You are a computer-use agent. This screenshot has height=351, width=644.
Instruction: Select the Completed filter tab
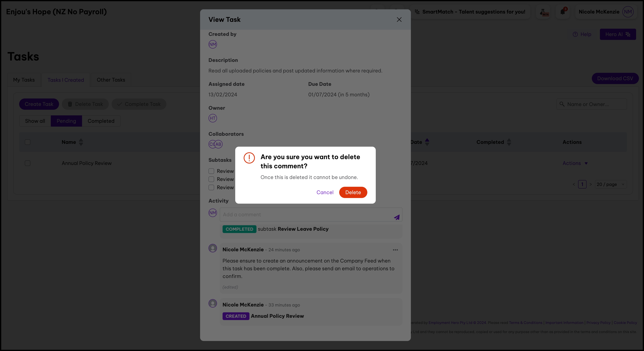101,121
